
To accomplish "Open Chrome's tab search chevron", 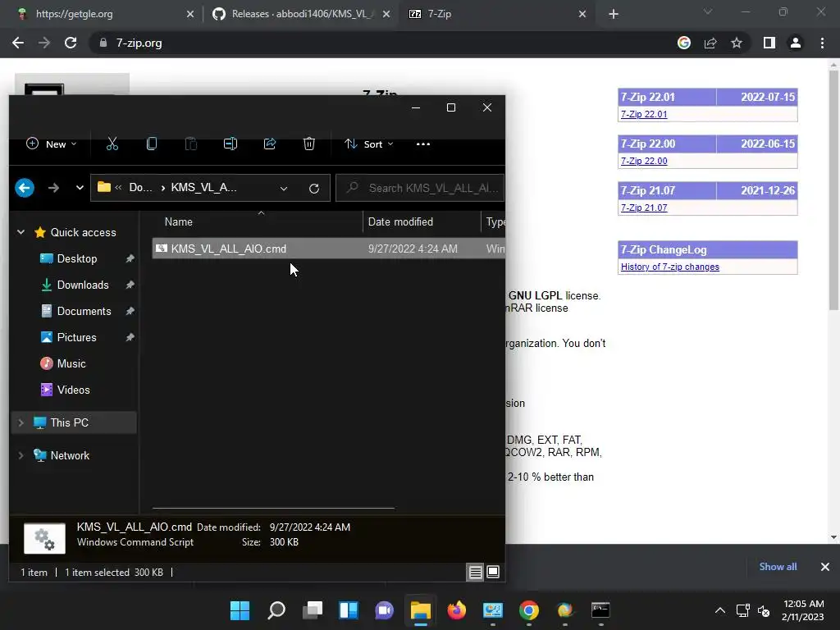I will pyautogui.click(x=708, y=11).
